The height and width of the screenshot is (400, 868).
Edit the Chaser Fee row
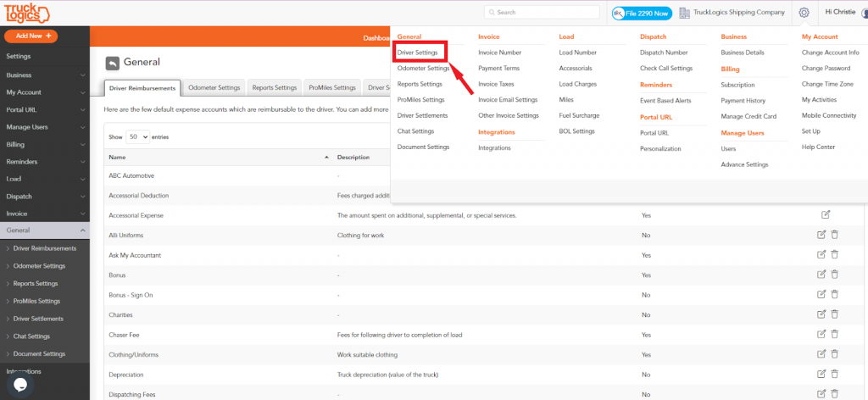pos(821,334)
